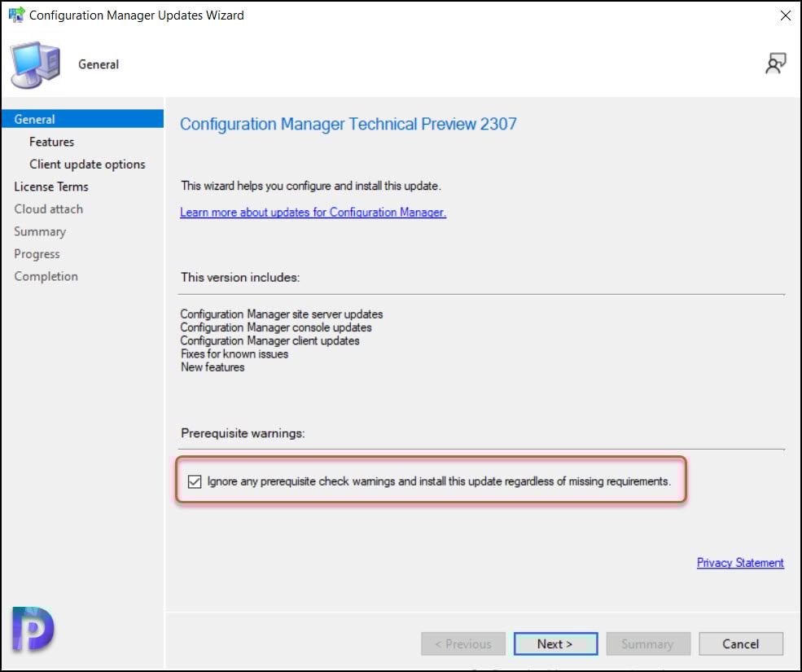The width and height of the screenshot is (802, 672).
Task: Click 'This wizard helps you configure' text
Action: (311, 186)
